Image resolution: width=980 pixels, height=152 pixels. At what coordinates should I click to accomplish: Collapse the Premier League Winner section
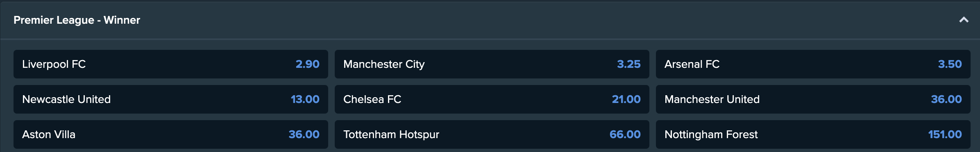click(x=964, y=20)
